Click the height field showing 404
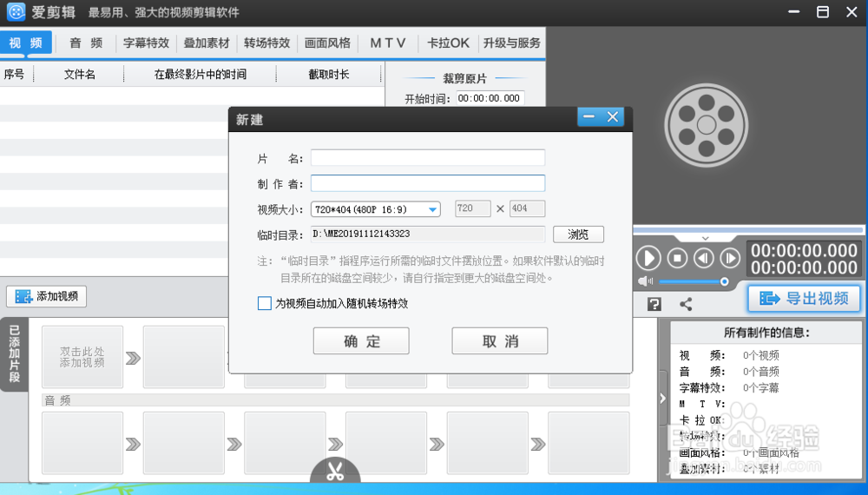 point(527,208)
